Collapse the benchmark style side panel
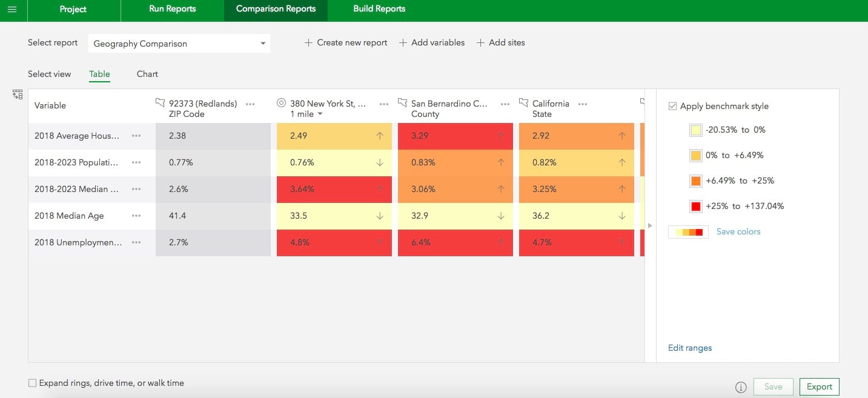 click(650, 225)
